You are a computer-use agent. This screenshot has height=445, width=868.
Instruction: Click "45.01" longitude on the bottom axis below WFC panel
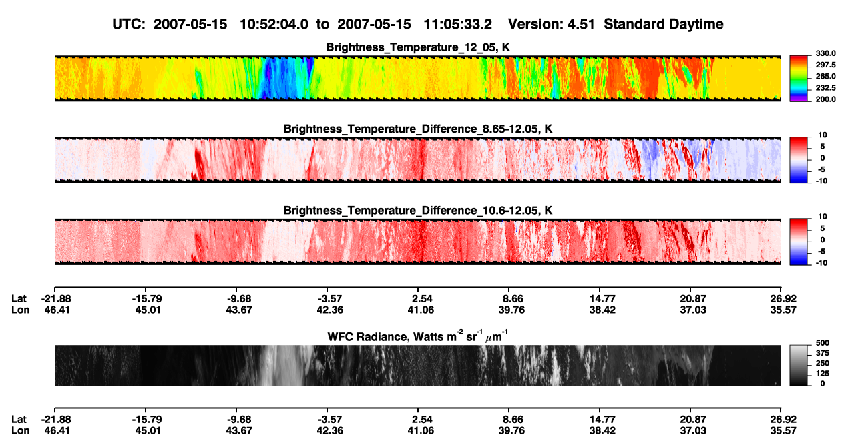pyautogui.click(x=148, y=430)
